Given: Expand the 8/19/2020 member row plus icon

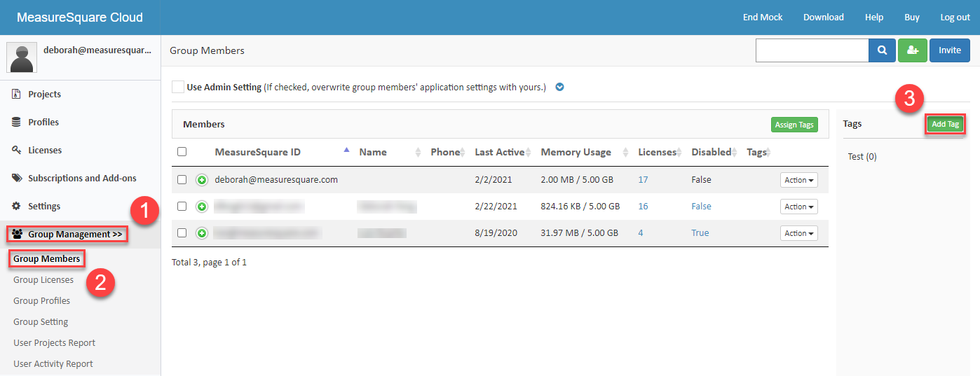Looking at the screenshot, I should [x=202, y=233].
